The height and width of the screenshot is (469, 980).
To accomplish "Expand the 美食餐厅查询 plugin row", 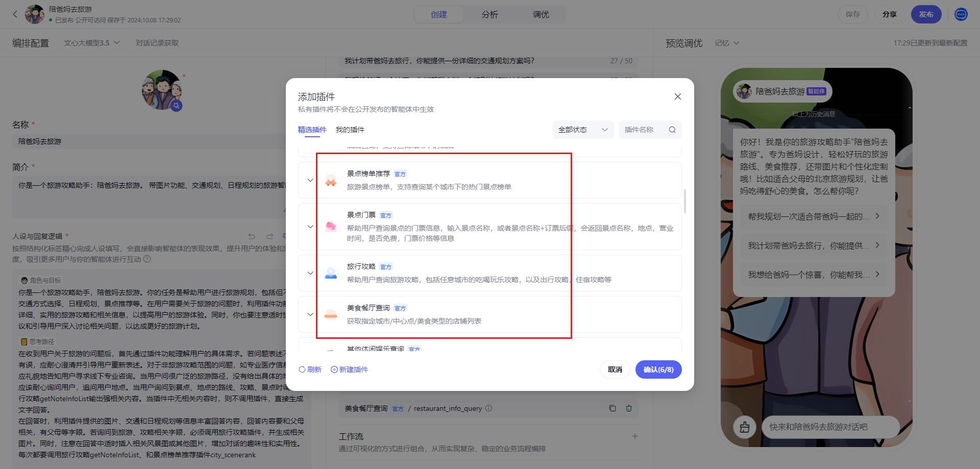I will (310, 314).
